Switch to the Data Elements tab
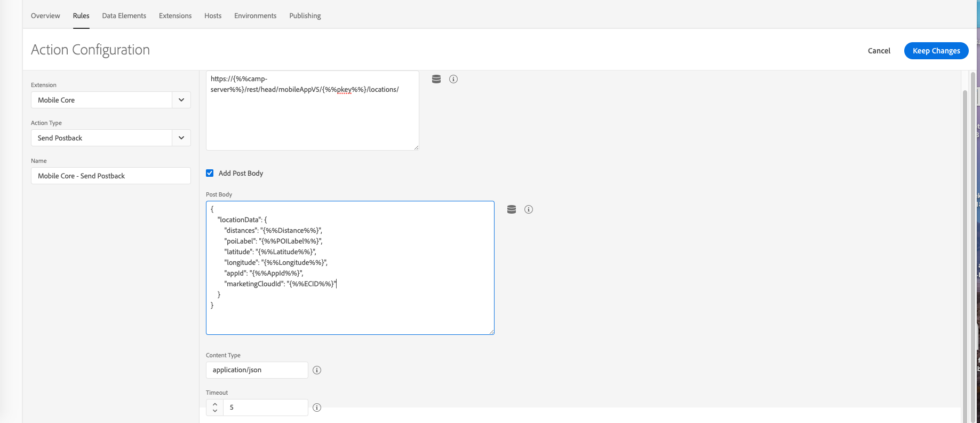Viewport: 980px width, 423px height. pyautogui.click(x=124, y=15)
